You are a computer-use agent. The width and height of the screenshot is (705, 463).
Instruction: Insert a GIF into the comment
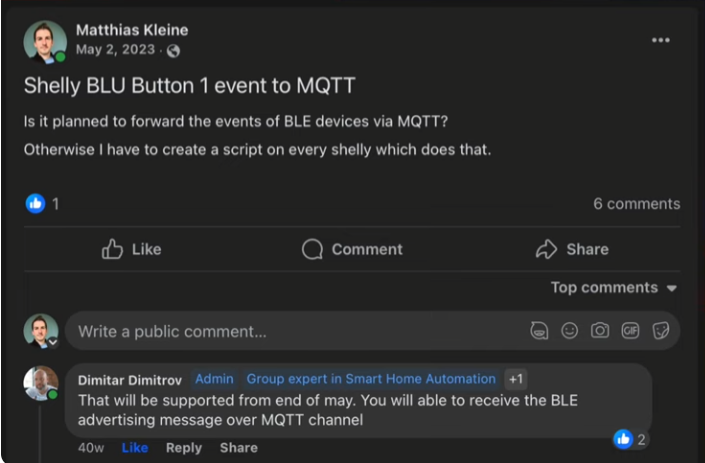[x=630, y=331]
